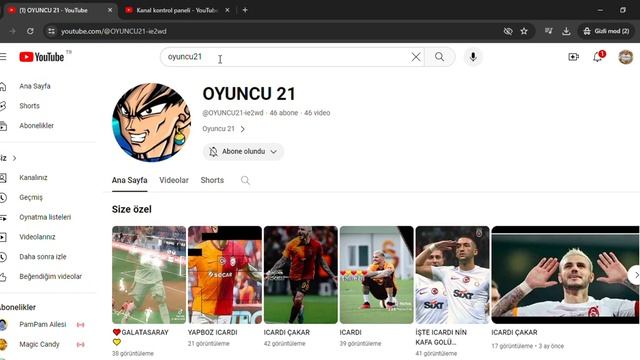Click YAPBOZ ICARDI video title

coord(212,332)
